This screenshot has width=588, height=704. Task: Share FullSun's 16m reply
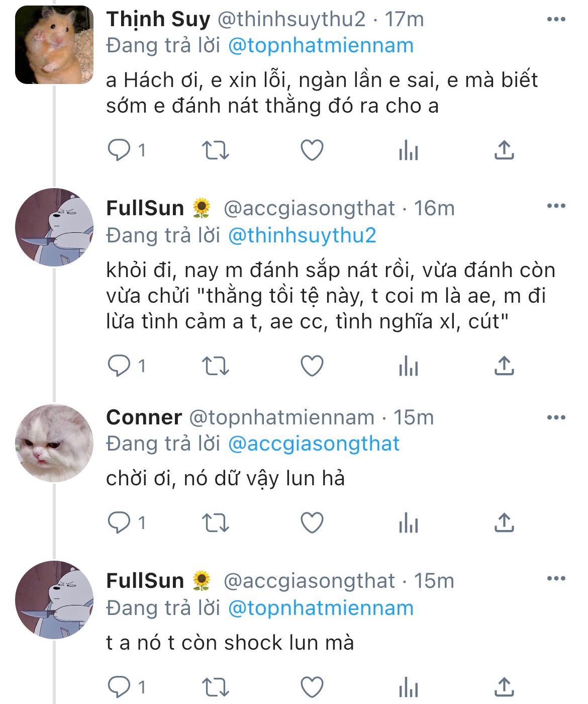(x=504, y=366)
